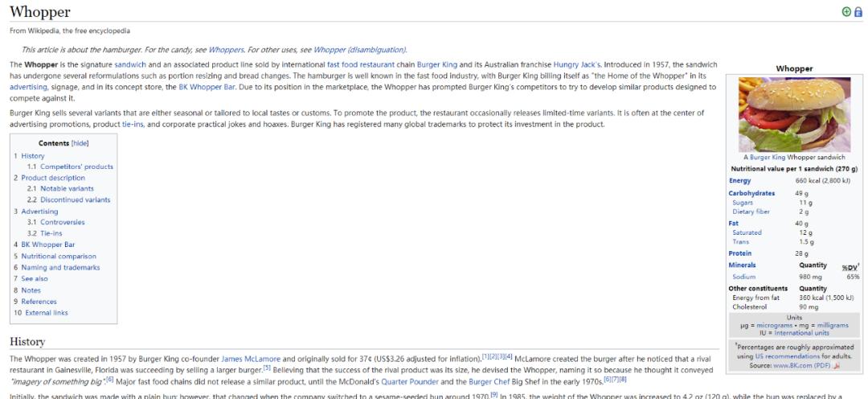
Task: Select the 660 kcal (2,800 kJ) energy value
Action: click(x=822, y=181)
